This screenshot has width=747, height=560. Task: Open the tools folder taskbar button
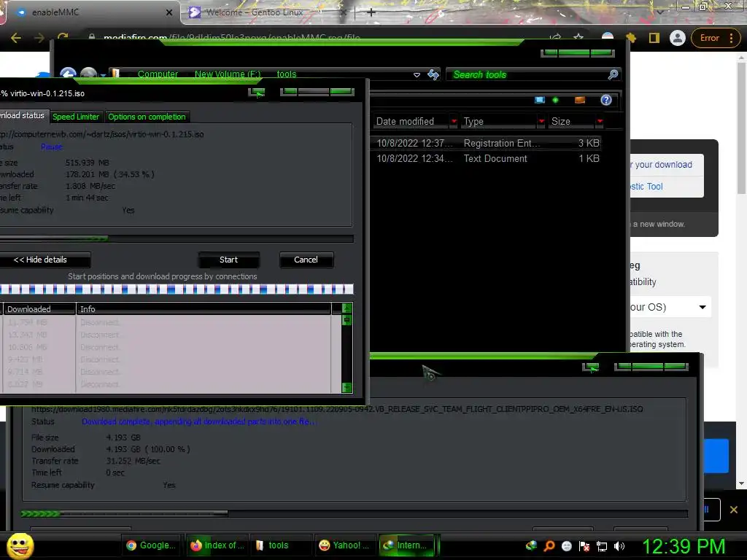coord(281,545)
